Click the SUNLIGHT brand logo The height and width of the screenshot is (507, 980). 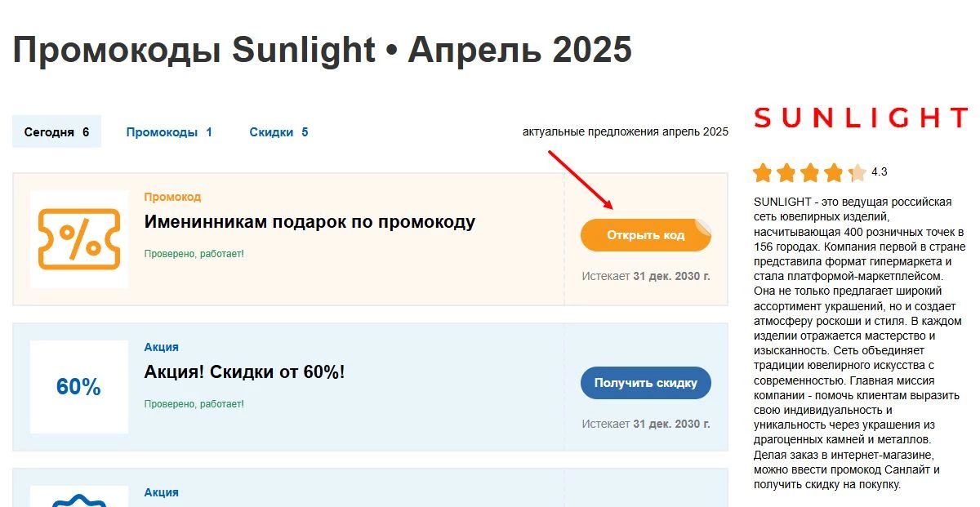[860, 118]
